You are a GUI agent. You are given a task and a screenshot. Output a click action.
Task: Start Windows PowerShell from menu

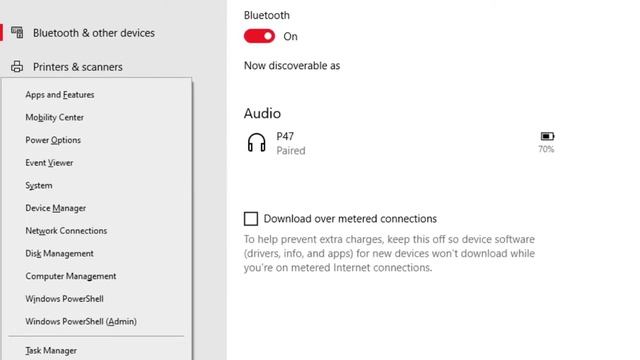coord(64,299)
